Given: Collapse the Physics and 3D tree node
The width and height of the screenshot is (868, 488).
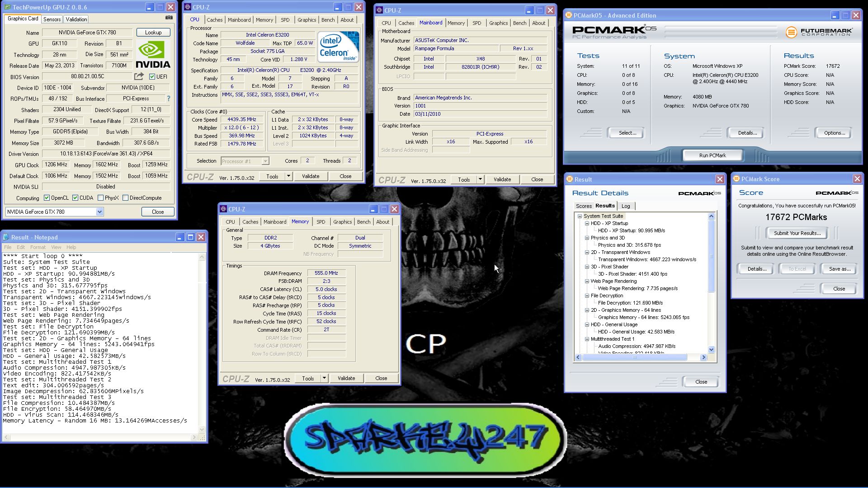Looking at the screenshot, I should [x=587, y=238].
